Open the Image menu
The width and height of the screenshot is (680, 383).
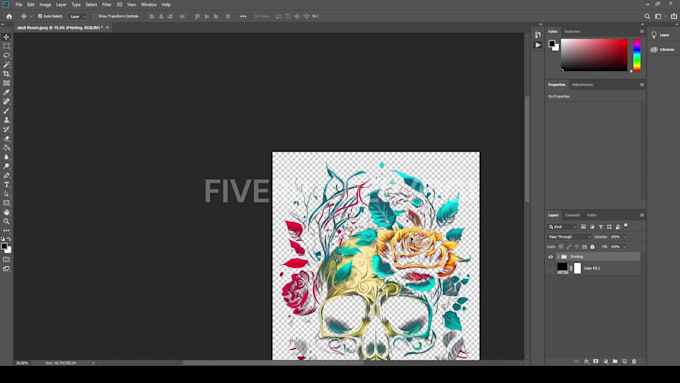tap(45, 4)
